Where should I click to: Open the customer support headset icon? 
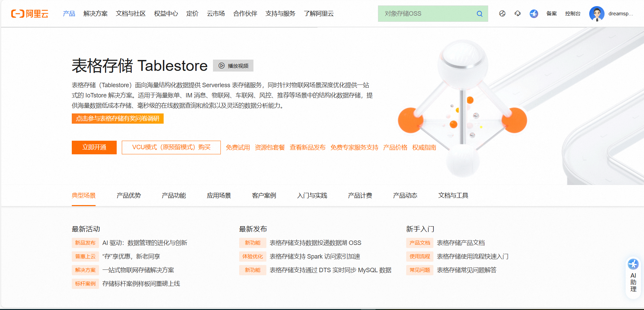pyautogui.click(x=517, y=14)
